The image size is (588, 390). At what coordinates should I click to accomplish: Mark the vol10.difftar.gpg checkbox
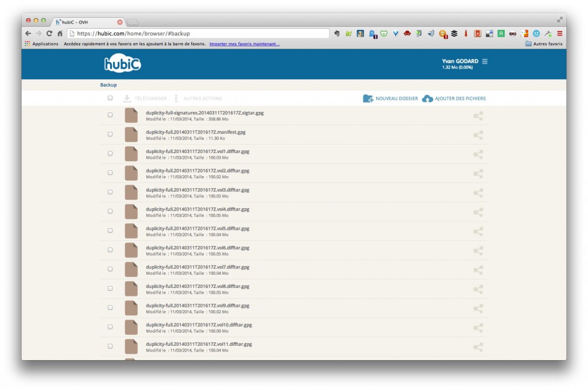[110, 327]
